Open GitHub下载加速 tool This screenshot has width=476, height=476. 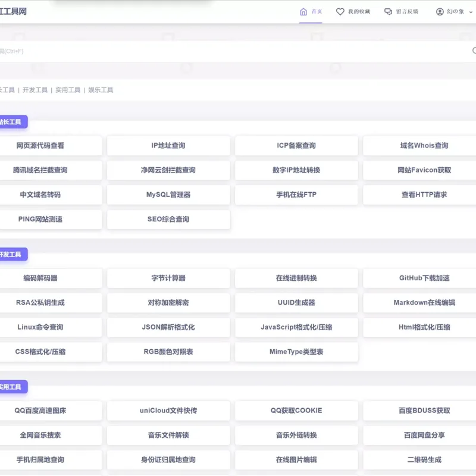pos(424,278)
